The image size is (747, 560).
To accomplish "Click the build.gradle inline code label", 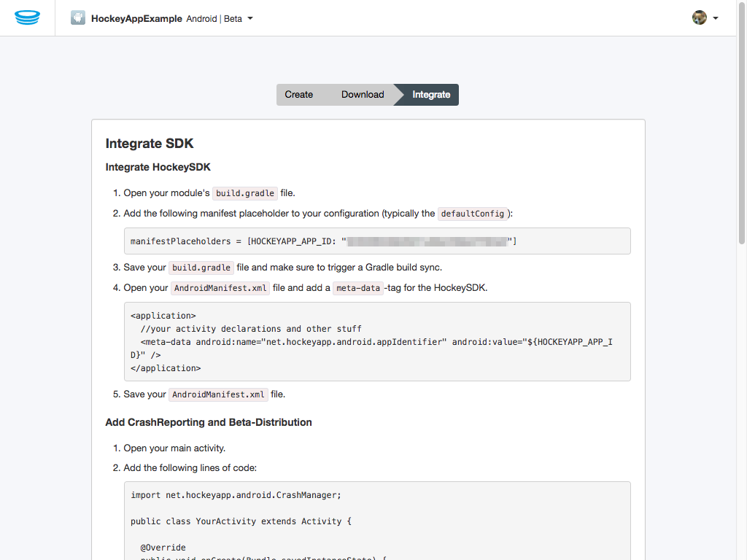I will [244, 192].
